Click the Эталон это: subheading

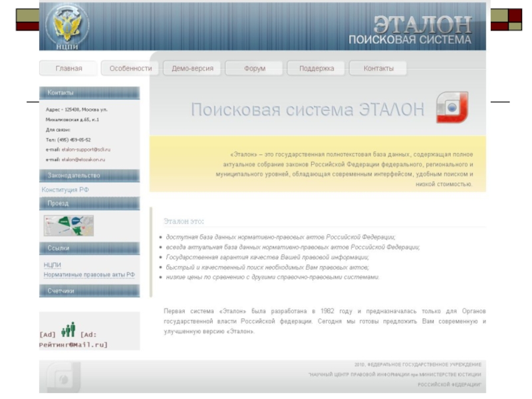pos(184,221)
